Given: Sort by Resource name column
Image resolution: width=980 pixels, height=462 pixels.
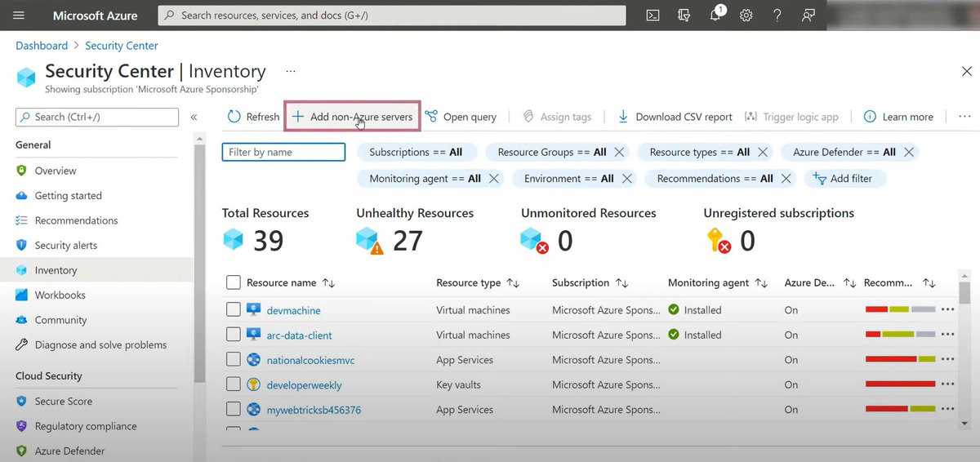Looking at the screenshot, I should click(x=291, y=283).
